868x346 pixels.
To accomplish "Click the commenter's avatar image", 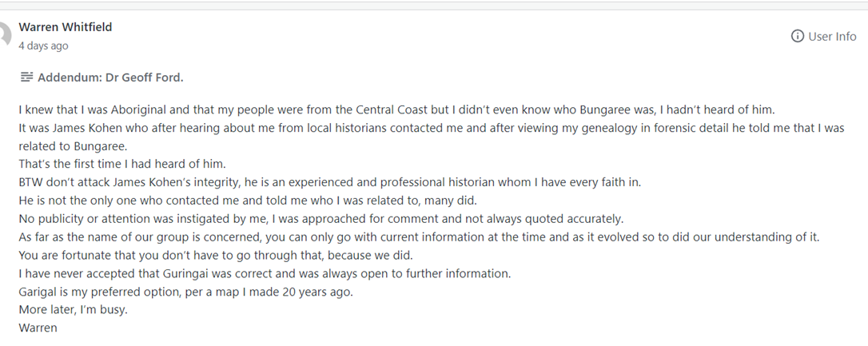I will [6, 34].
